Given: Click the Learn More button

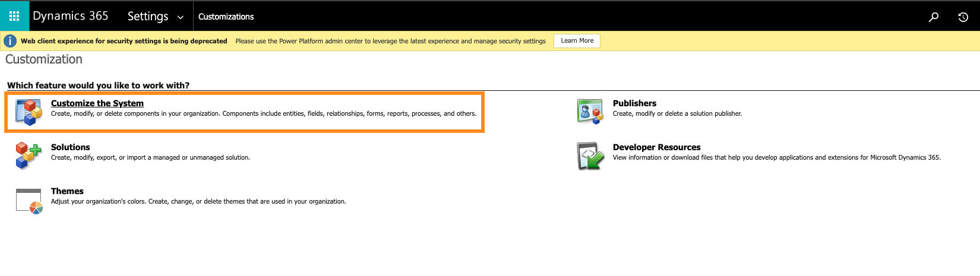Looking at the screenshot, I should pyautogui.click(x=577, y=41).
